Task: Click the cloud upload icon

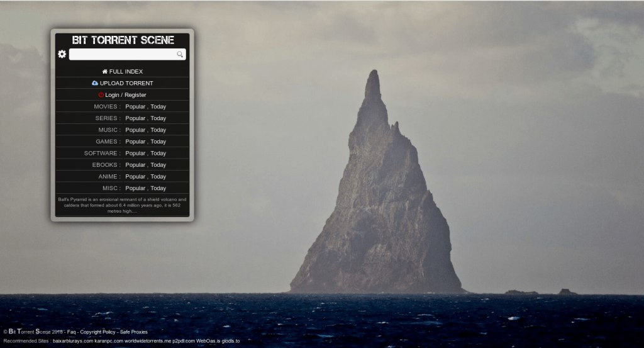Action: 95,83
